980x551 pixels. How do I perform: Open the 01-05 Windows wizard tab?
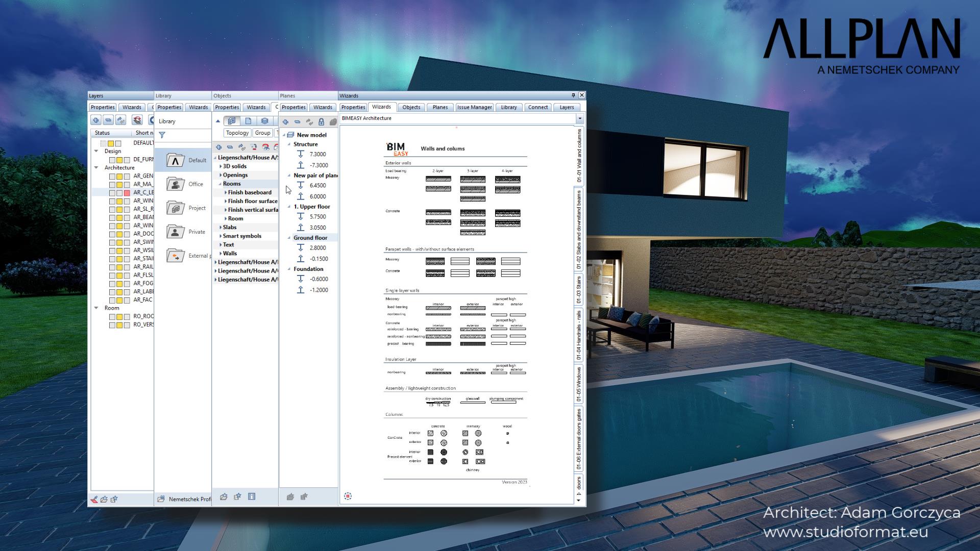[579, 385]
